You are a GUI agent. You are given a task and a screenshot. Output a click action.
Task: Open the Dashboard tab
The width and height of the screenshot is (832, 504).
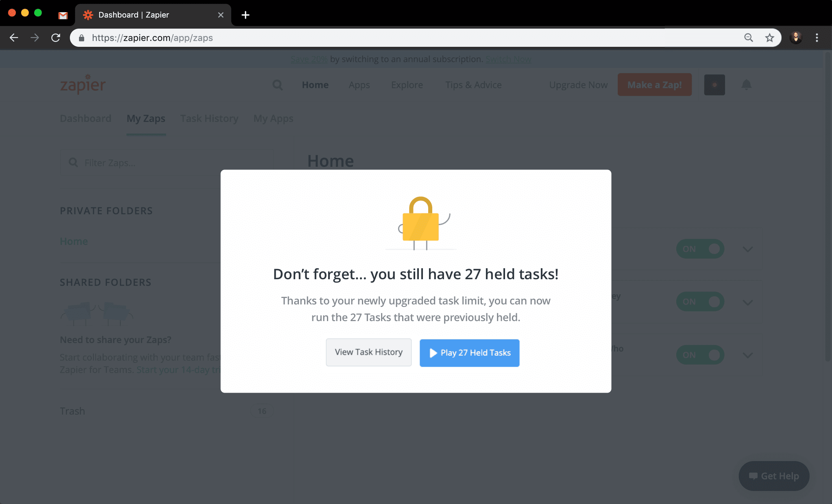click(85, 118)
